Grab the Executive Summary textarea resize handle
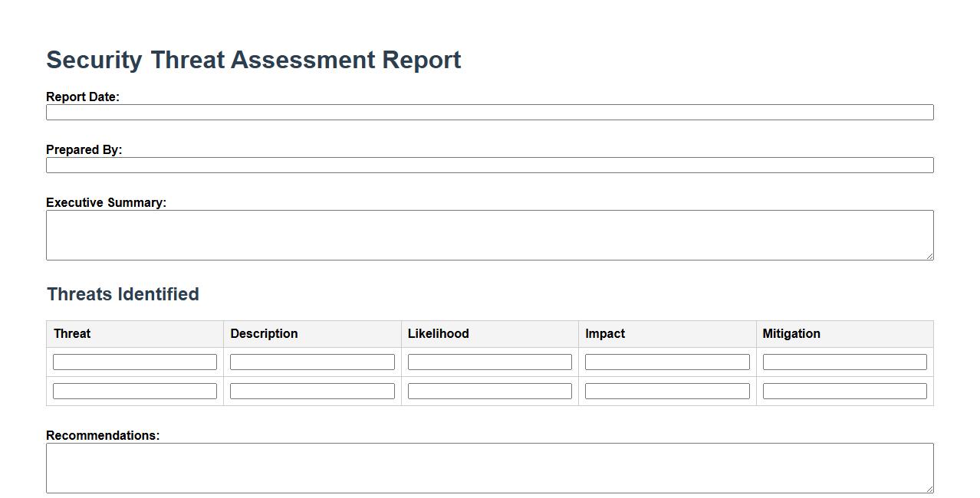This screenshot has height=498, width=980. pyautogui.click(x=929, y=256)
